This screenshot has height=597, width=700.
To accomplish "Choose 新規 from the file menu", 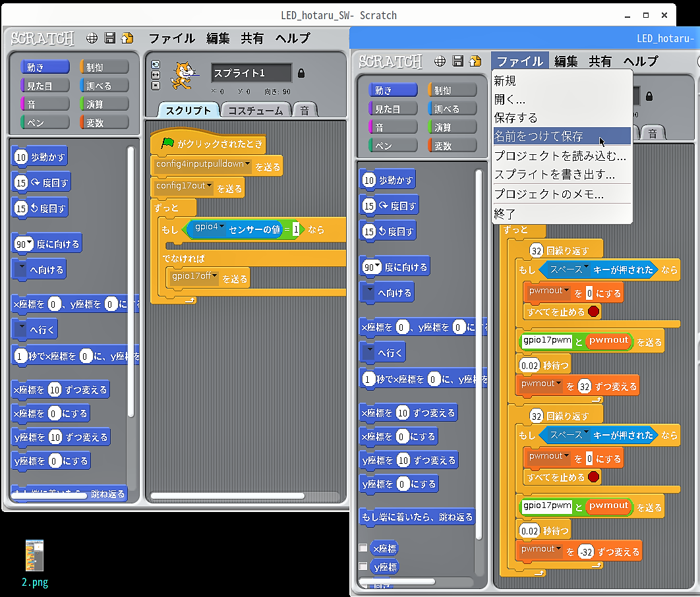I will point(562,81).
